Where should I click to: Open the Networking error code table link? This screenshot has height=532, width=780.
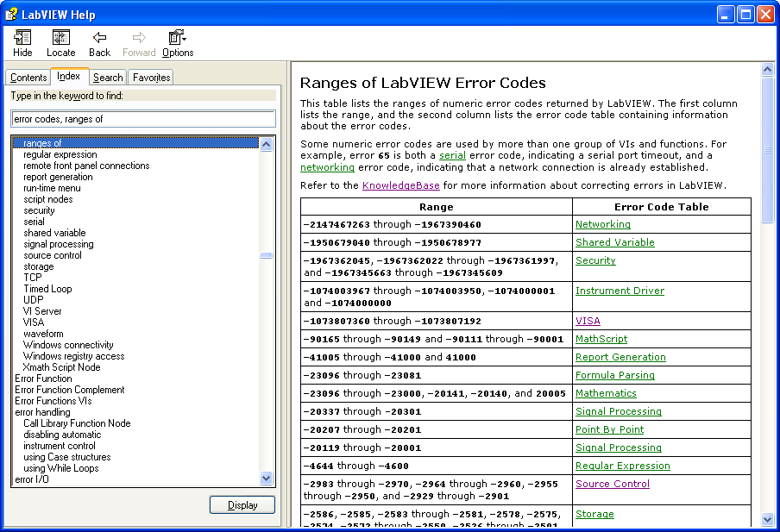tap(602, 224)
